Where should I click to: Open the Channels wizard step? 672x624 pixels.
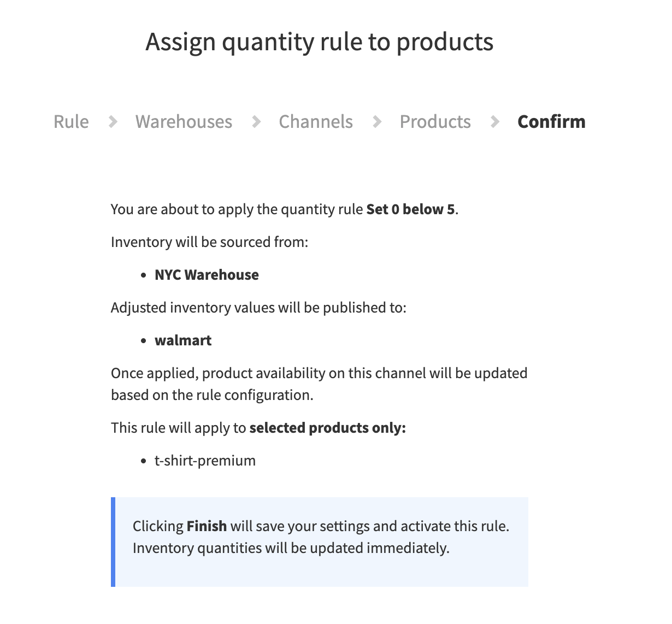point(316,121)
